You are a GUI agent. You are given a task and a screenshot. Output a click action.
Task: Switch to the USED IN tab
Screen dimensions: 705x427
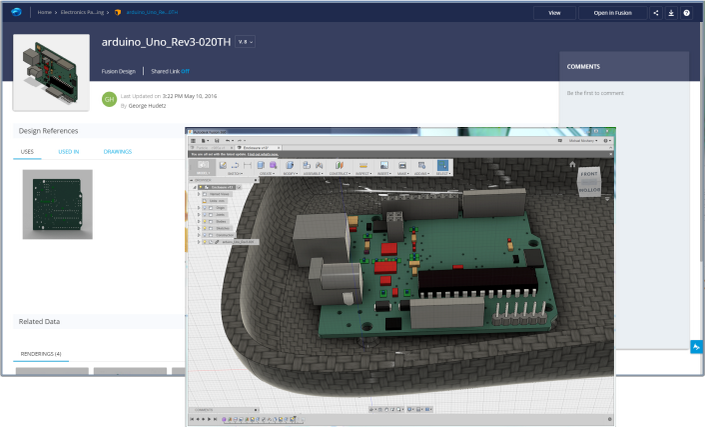click(69, 151)
